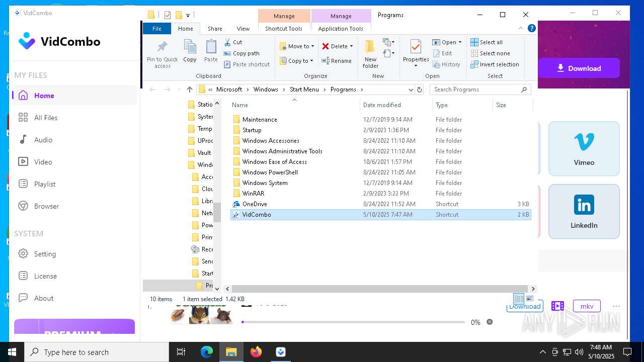Click Invert selection in ribbon

coord(495,64)
